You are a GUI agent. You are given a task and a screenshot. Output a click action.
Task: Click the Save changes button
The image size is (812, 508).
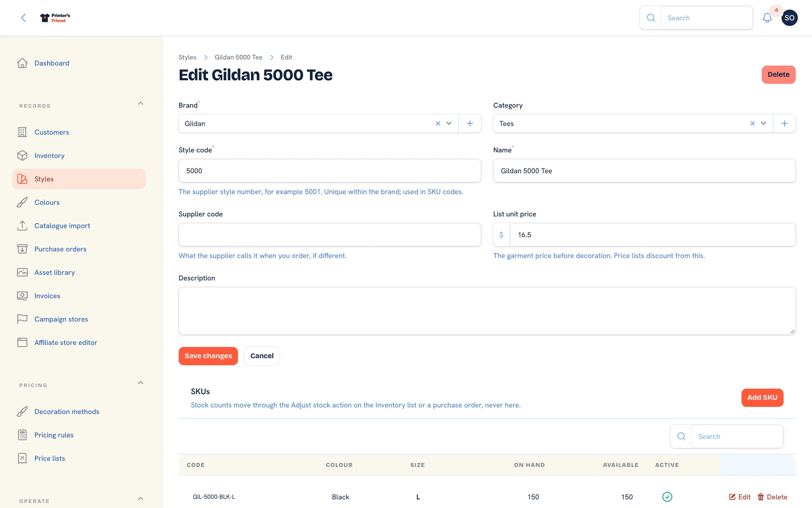point(208,356)
